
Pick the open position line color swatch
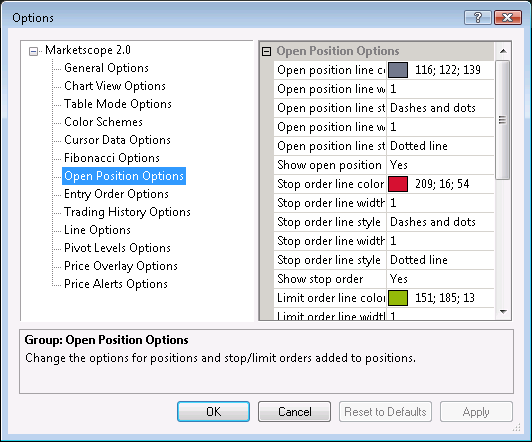(x=398, y=70)
